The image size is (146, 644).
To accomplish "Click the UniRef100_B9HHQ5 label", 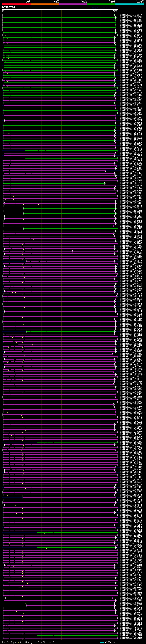I will point(131,588).
